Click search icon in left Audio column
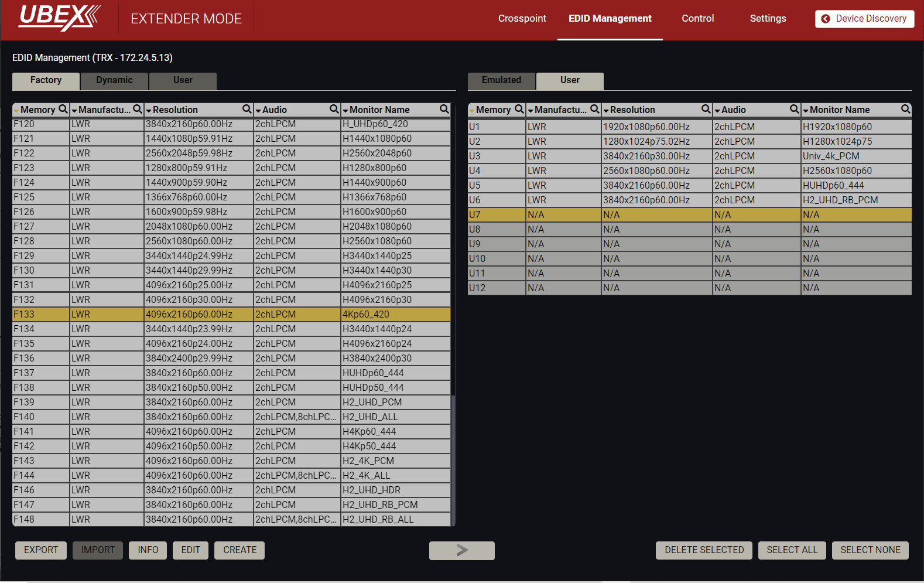Viewport: 924px width, 583px height. 334,109
